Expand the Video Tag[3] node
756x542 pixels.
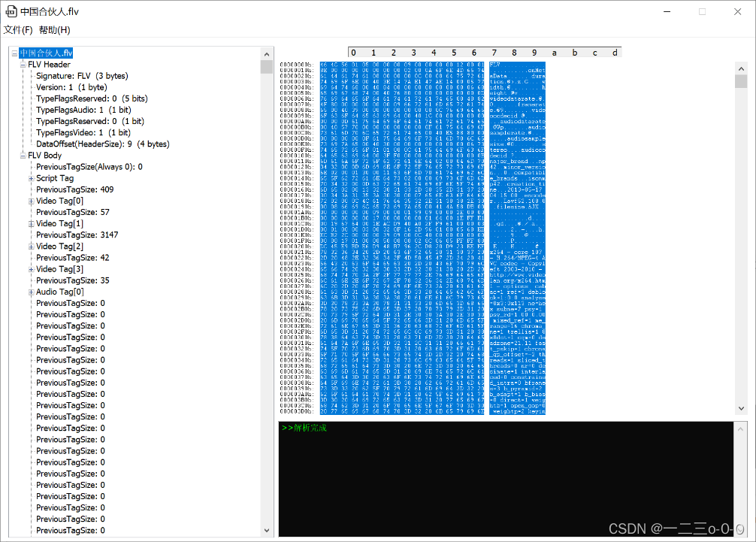click(31, 269)
